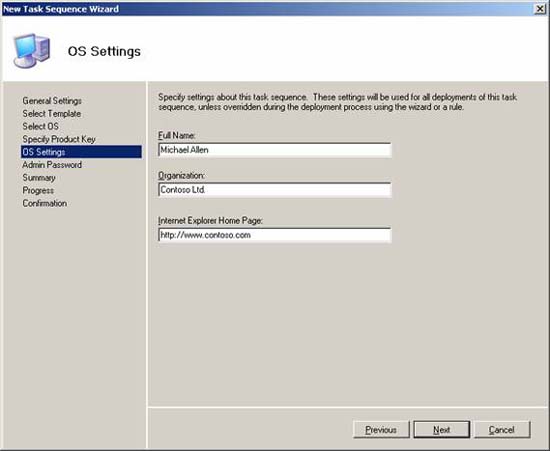The height and width of the screenshot is (451, 550).
Task: Cancel the wizard
Action: tap(502, 430)
